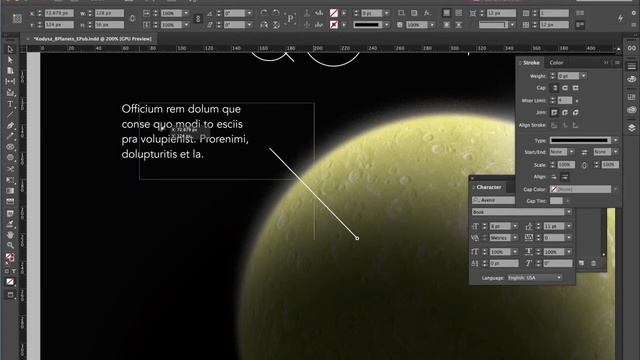The width and height of the screenshot is (640, 360).
Task: Select the Line tool
Action: pyautogui.click(x=10, y=114)
